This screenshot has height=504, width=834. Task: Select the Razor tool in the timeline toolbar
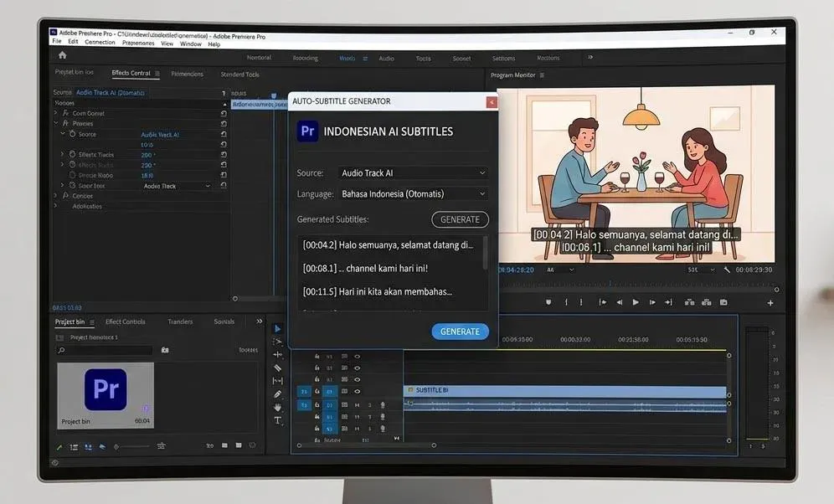(277, 367)
